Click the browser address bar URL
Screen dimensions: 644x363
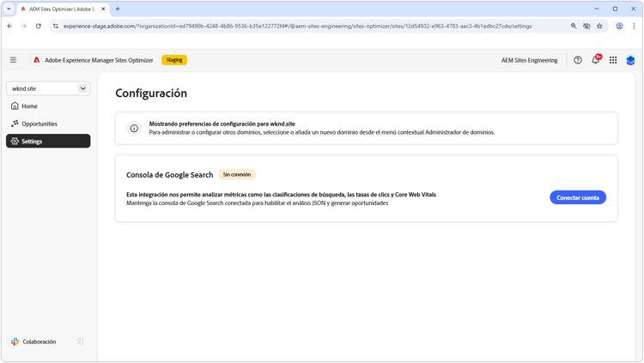coord(297,26)
